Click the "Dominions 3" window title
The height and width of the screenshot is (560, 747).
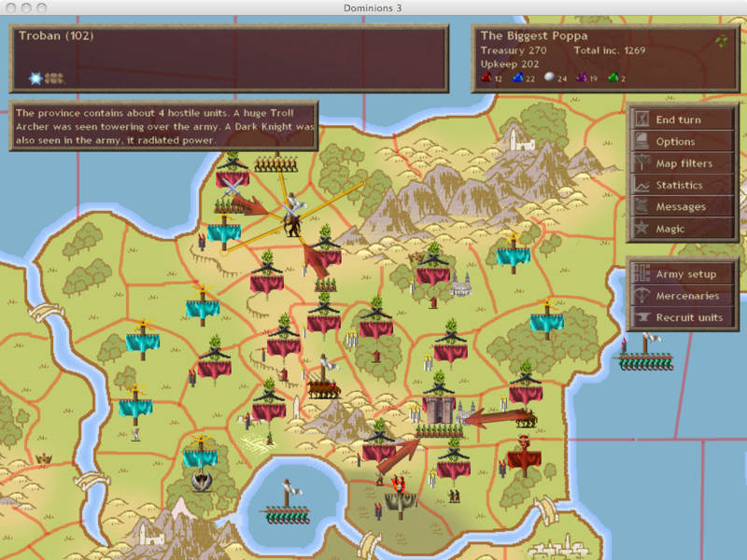point(373,7)
